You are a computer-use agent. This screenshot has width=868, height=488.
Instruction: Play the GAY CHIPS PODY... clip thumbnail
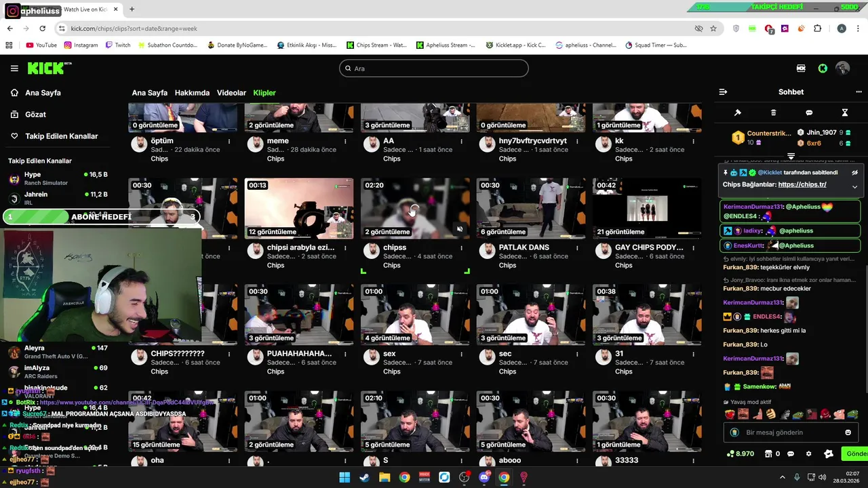647,208
